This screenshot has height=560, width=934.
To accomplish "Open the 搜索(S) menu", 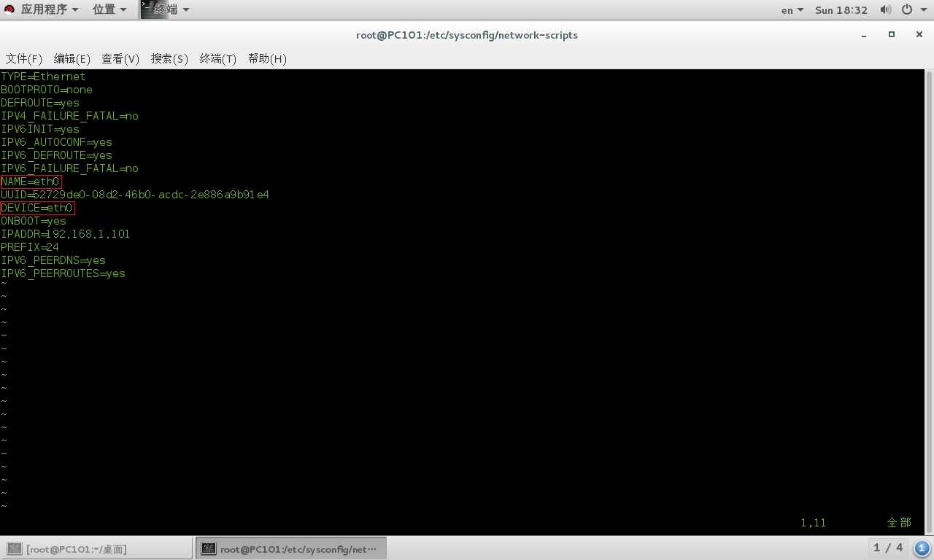I will (x=169, y=59).
